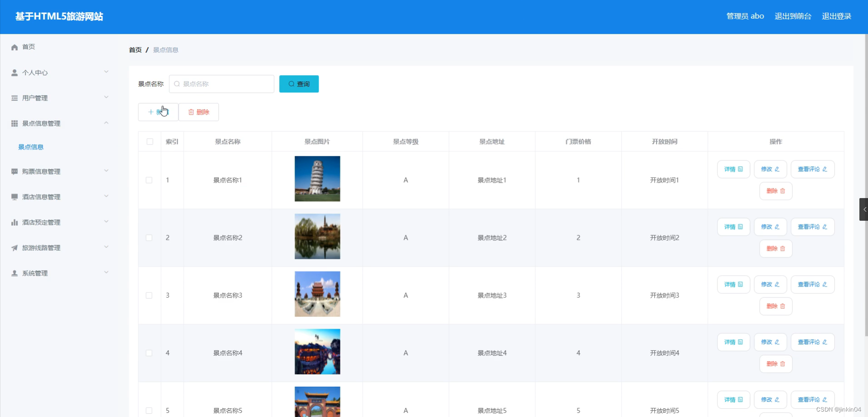Click the 删除 batch delete button

tap(199, 112)
